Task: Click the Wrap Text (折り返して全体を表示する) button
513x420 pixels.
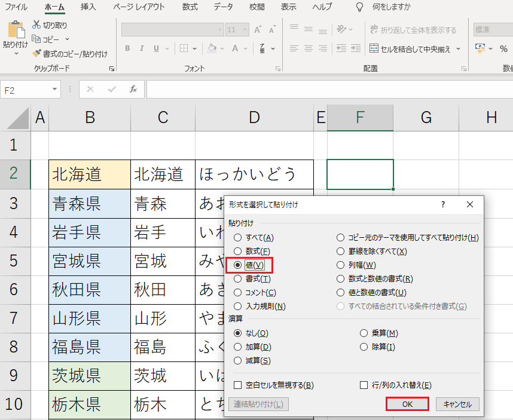Action: point(413,30)
